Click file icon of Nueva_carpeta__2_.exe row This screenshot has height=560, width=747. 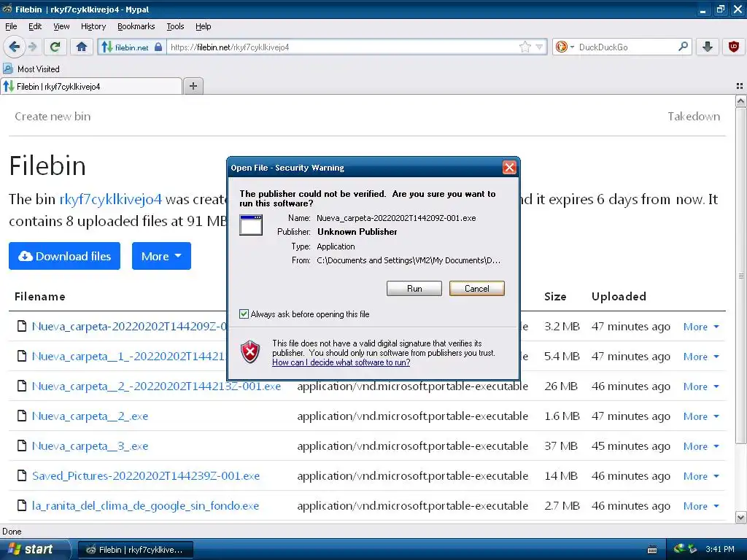pos(21,416)
